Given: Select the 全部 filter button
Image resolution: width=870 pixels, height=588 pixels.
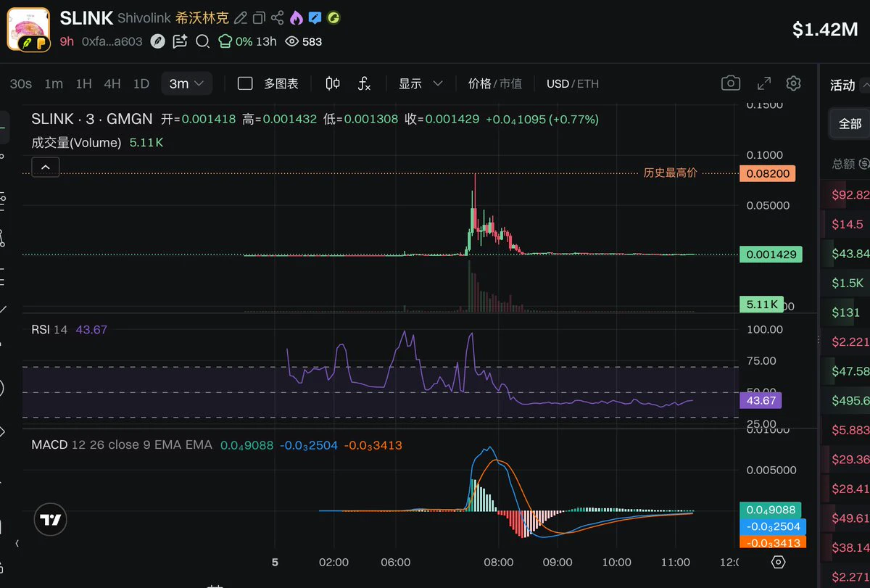Looking at the screenshot, I should click(x=850, y=124).
